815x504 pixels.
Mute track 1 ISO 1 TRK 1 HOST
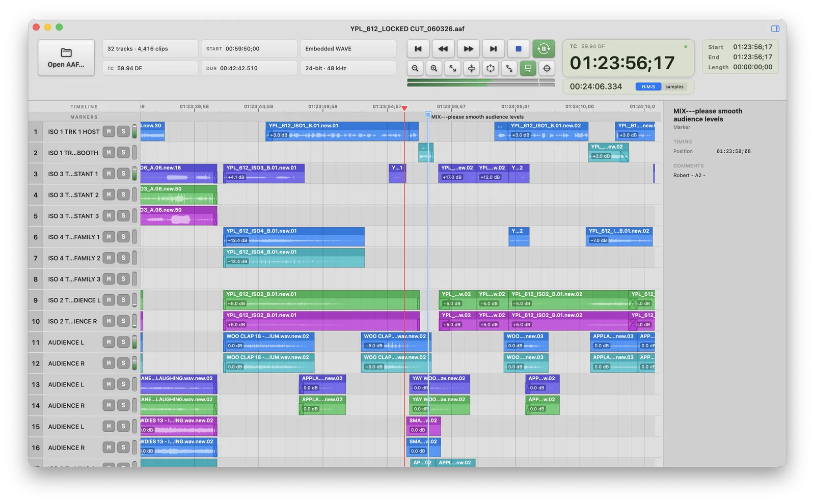108,131
